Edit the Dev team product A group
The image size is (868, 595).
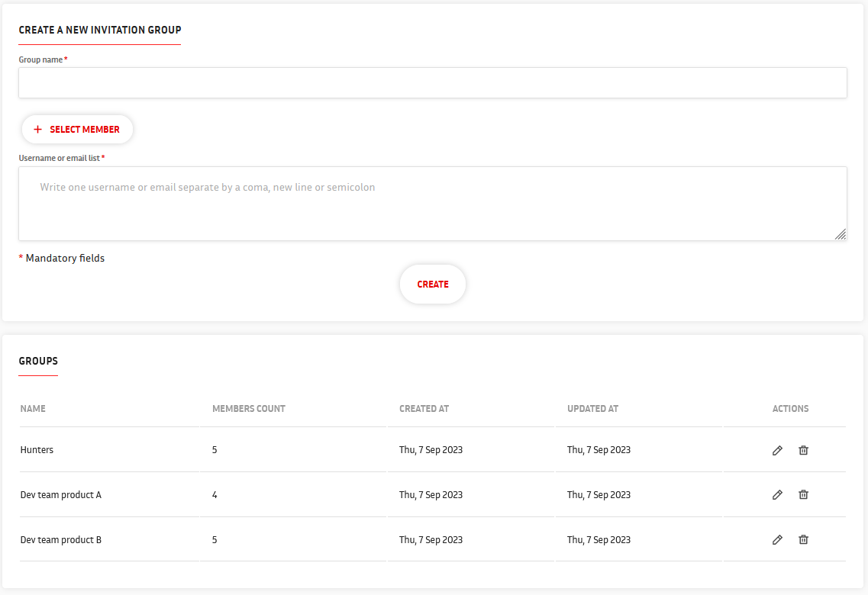coord(777,495)
